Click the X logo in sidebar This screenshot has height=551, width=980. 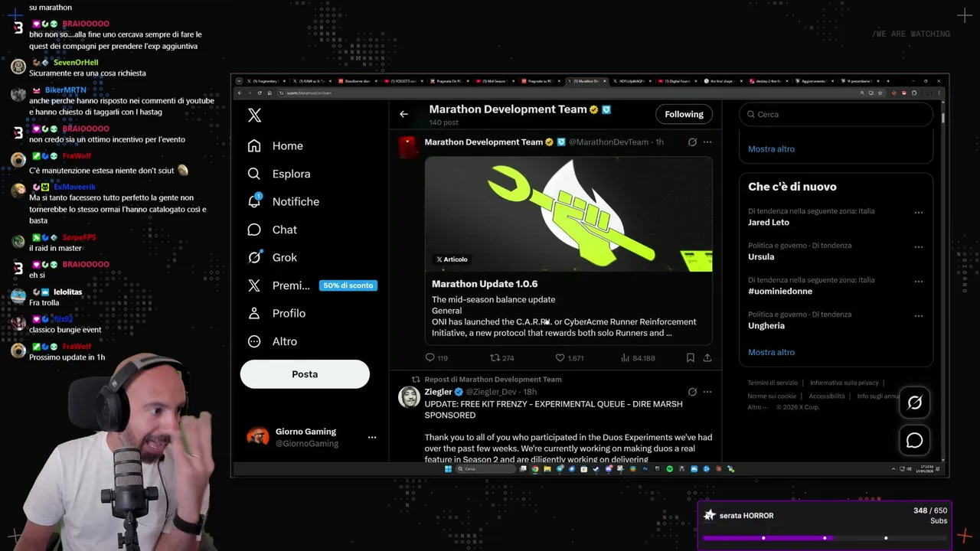tap(255, 115)
